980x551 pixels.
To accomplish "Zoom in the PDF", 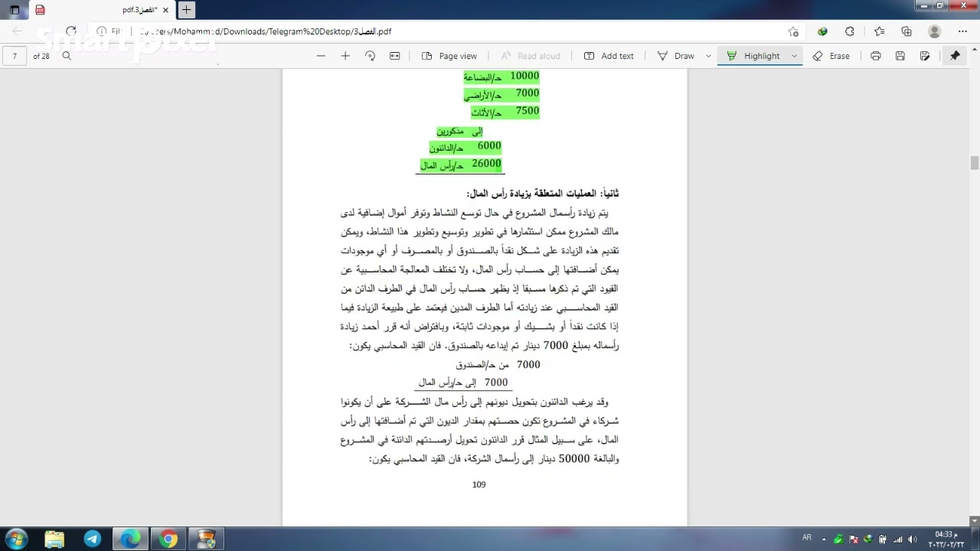I will coord(345,56).
